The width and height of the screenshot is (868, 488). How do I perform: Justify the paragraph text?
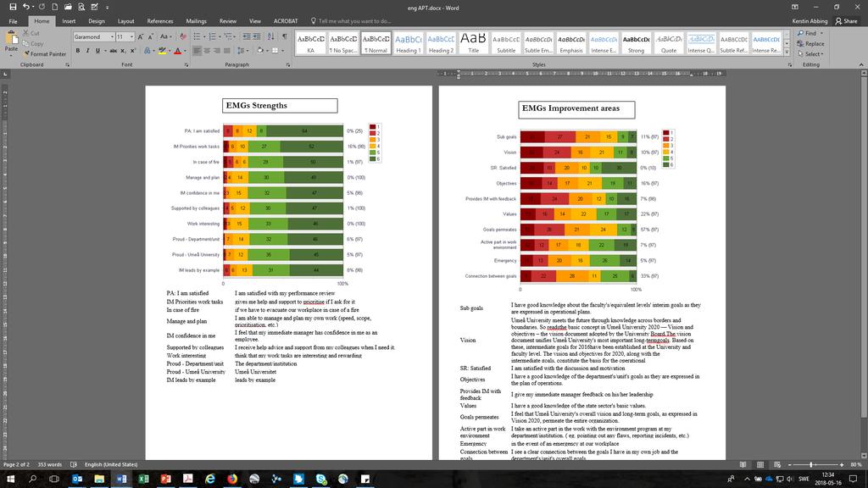227,51
